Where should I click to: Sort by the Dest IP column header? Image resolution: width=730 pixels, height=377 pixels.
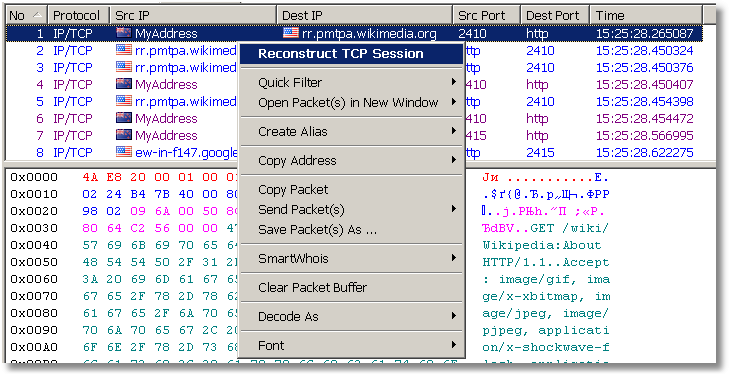(x=365, y=15)
